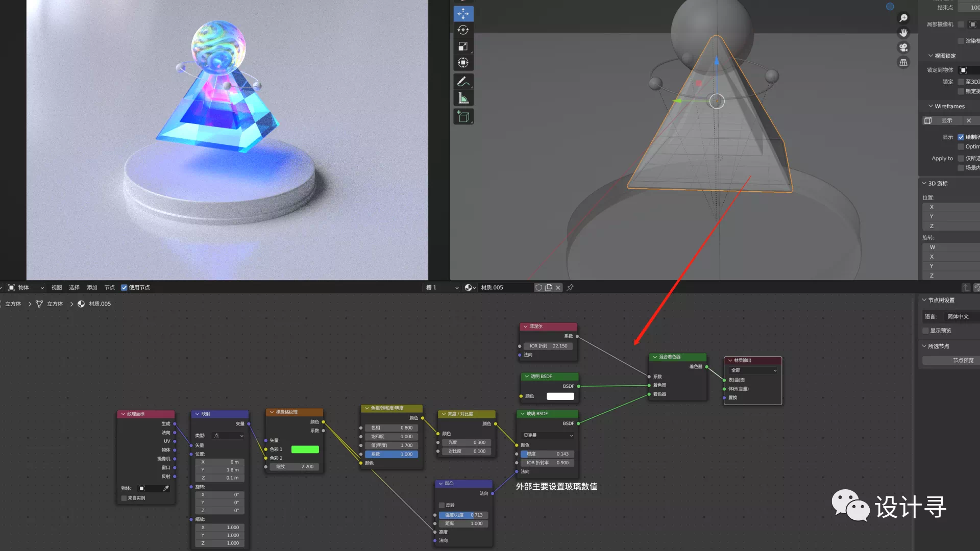Screen dimensions: 980x551
Task: Open the 添加 menu in node editor
Action: pos(92,288)
